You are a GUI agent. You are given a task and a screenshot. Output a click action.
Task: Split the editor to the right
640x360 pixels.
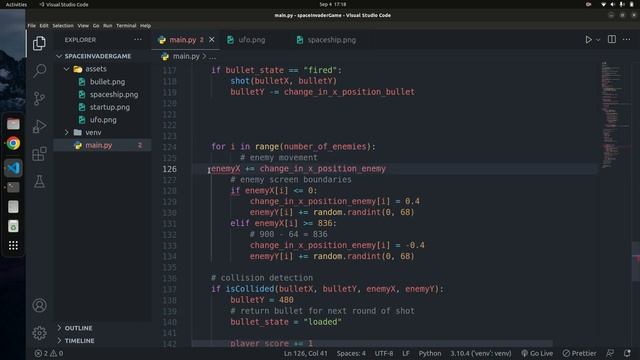(611, 40)
